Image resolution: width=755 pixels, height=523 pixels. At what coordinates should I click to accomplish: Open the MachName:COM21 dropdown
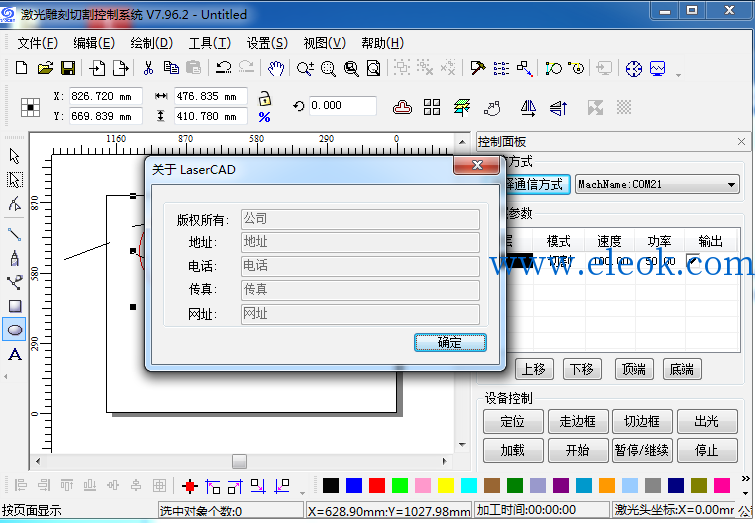[657, 184]
